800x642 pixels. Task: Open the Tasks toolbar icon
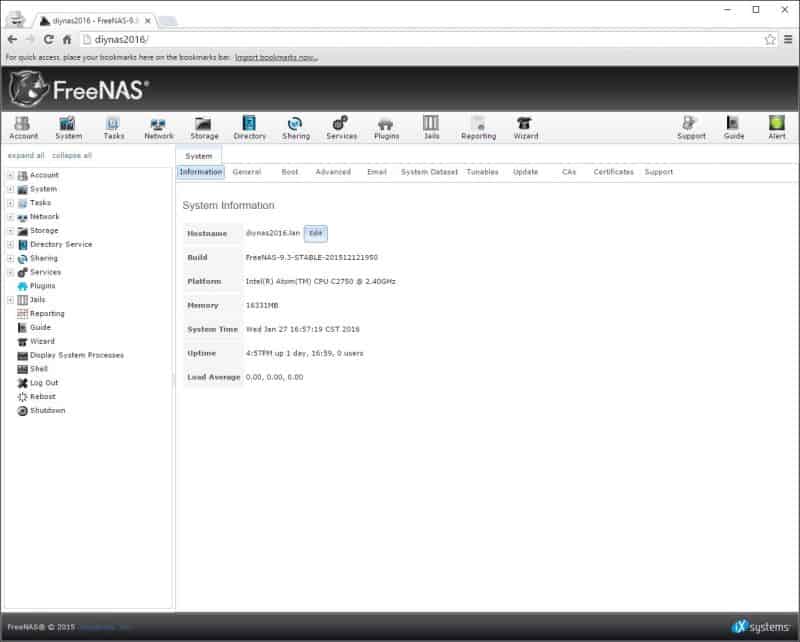[113, 128]
